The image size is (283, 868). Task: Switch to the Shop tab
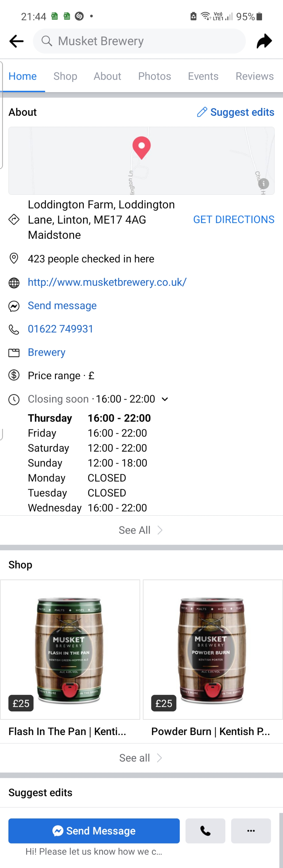(x=65, y=76)
